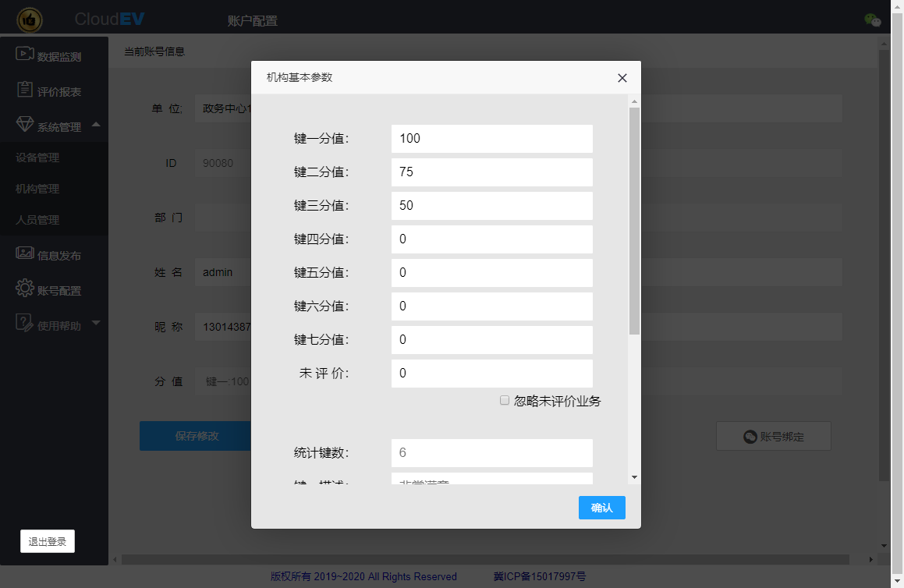Click the WeChat icon on 账号绑定 button
This screenshot has height=588, width=904.
(750, 437)
